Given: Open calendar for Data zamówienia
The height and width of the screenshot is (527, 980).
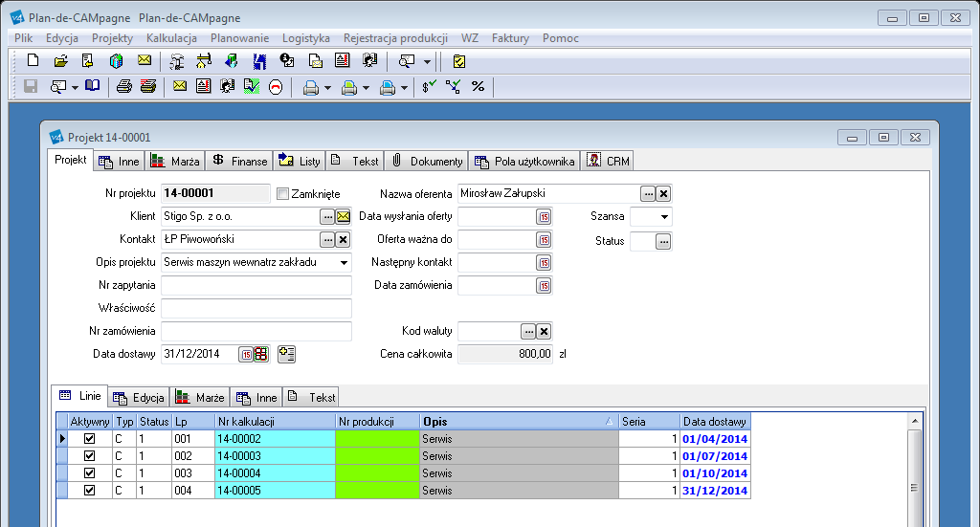Looking at the screenshot, I should coord(544,286).
